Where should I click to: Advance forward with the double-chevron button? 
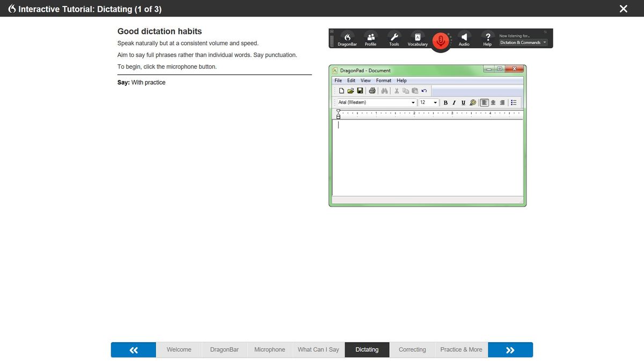pyautogui.click(x=509, y=349)
